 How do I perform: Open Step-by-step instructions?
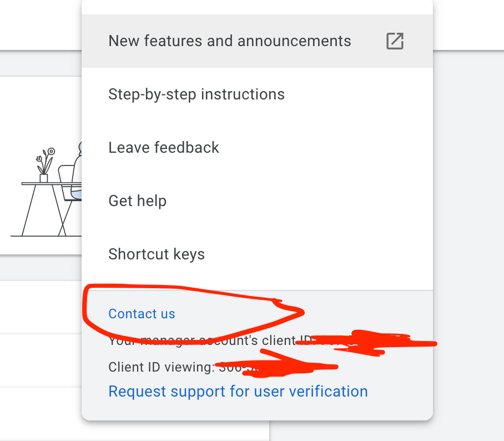tap(196, 94)
